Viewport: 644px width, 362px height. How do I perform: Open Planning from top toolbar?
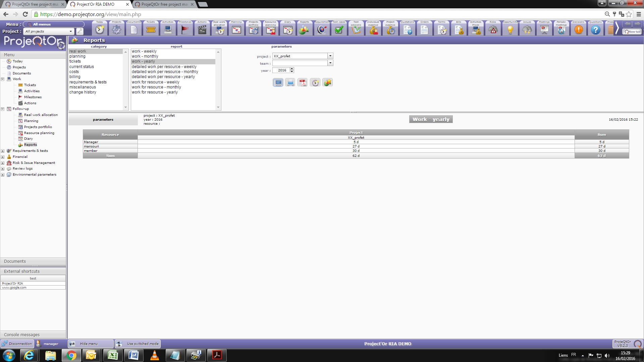(x=236, y=29)
